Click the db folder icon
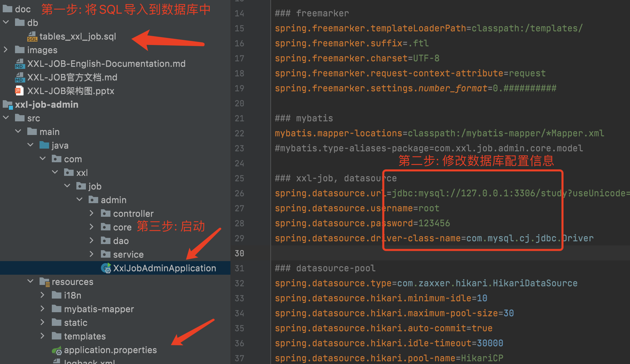Screen dimensions: 630x364 pyautogui.click(x=20, y=22)
